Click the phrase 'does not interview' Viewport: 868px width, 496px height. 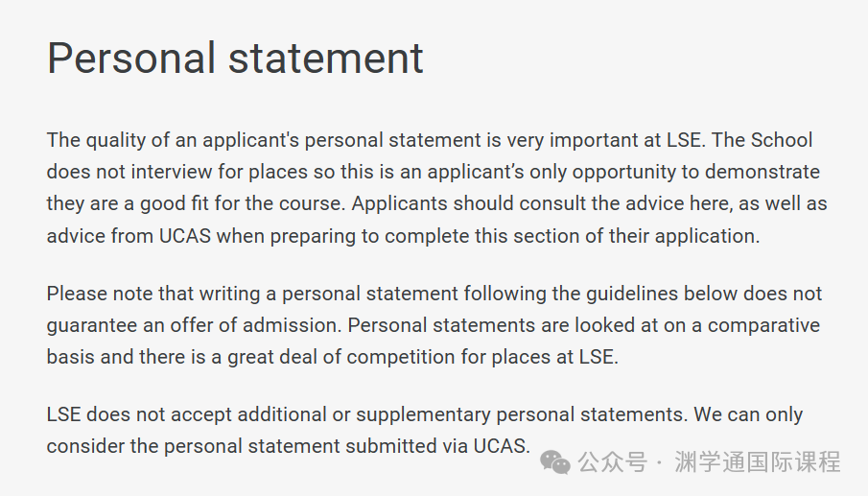[x=129, y=172]
